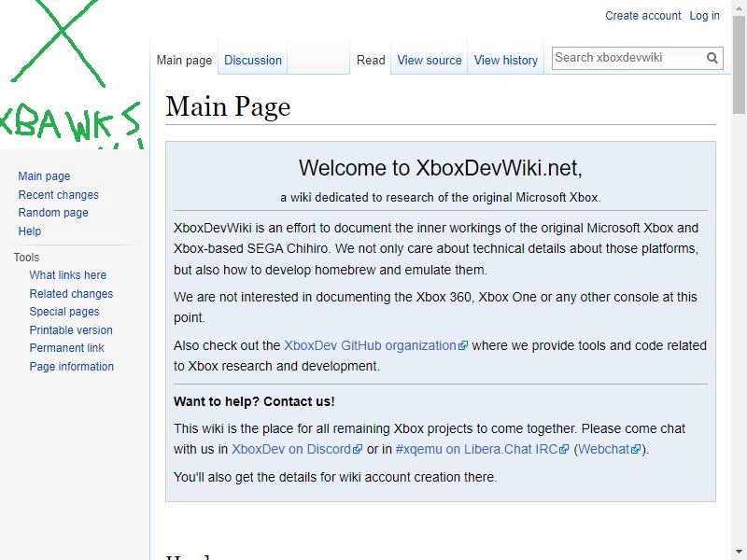Open the Help sidebar link
This screenshot has width=747, height=560.
pyautogui.click(x=30, y=231)
